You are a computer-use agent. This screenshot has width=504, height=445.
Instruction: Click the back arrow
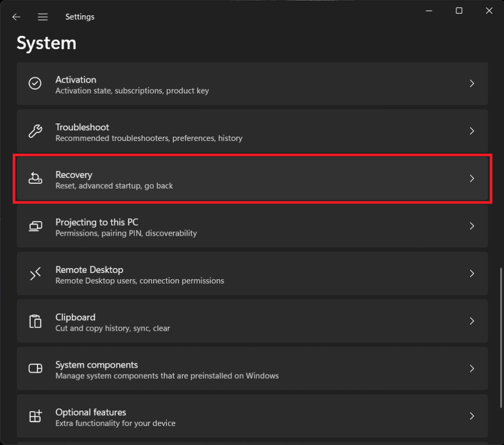[16, 16]
